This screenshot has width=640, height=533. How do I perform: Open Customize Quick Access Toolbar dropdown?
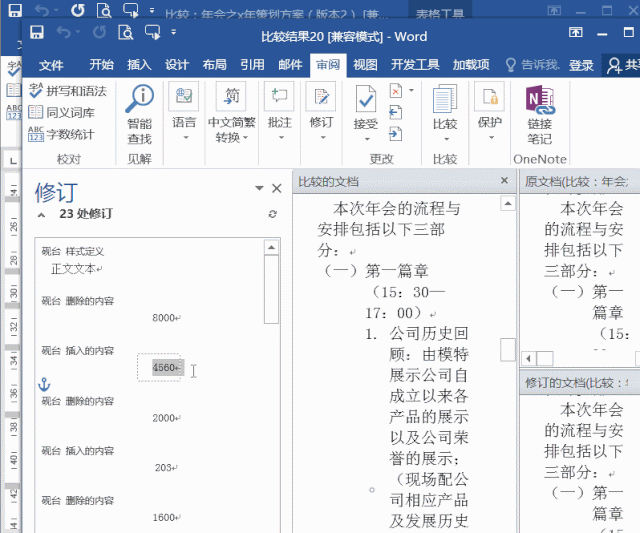pos(173,32)
